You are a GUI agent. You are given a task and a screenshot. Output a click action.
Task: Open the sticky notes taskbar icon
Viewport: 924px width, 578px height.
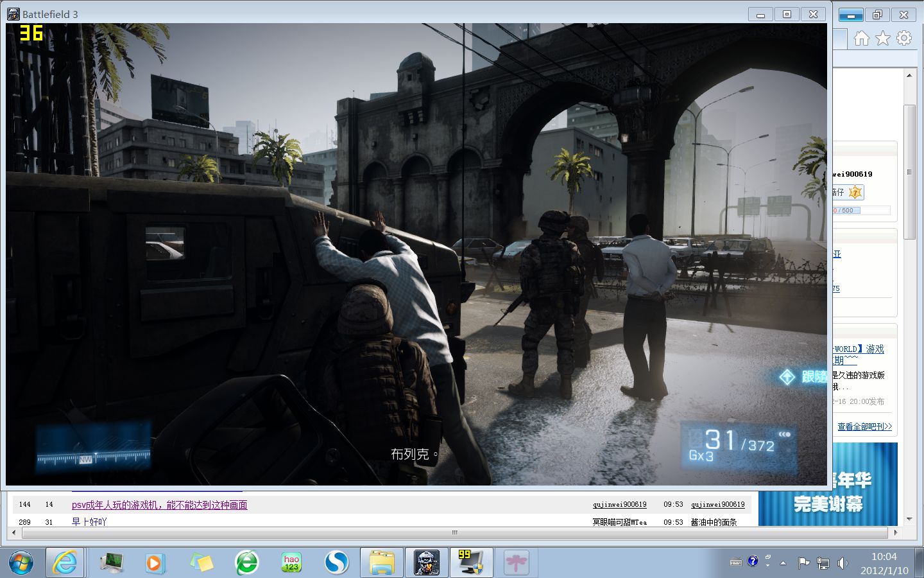[x=201, y=563]
